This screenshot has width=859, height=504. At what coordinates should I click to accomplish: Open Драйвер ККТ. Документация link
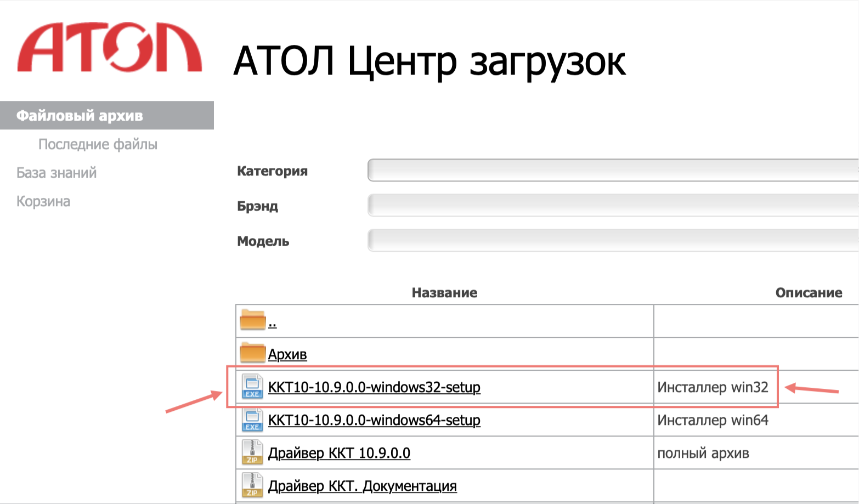362,486
